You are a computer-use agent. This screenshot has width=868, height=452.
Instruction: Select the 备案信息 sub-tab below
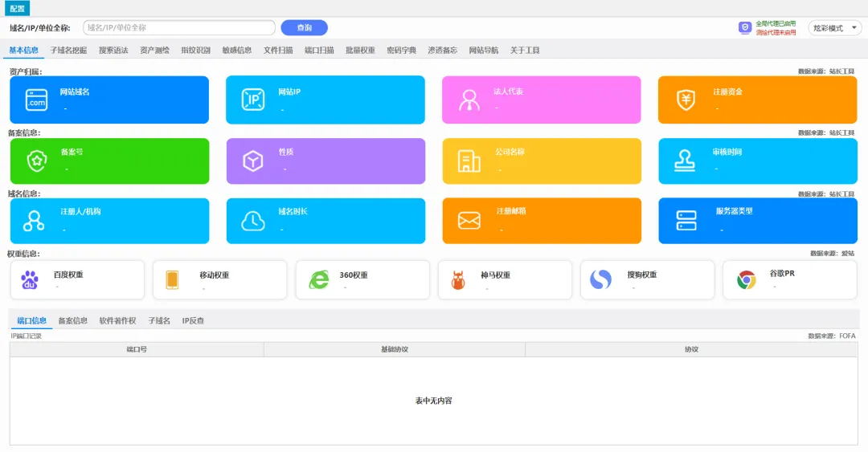72,320
